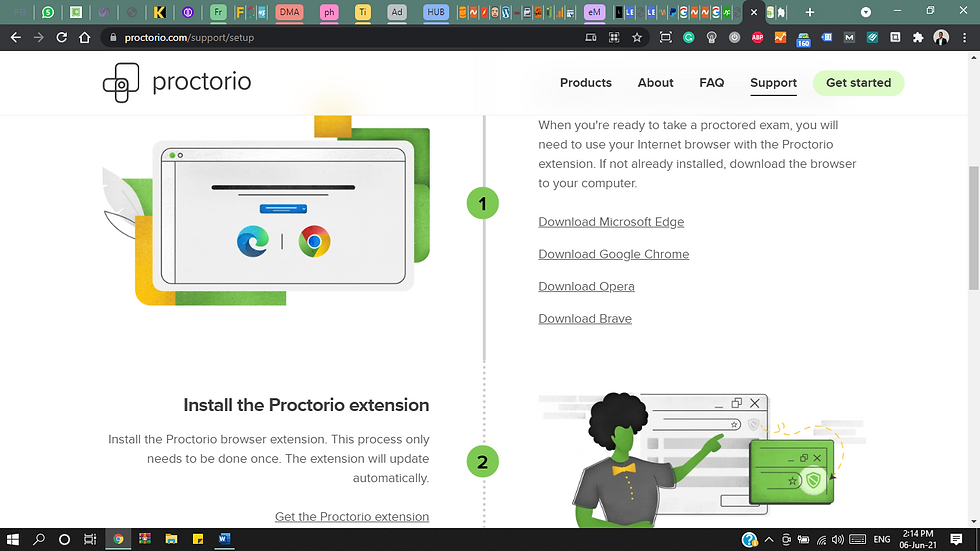980x551 pixels.
Task: Open the Grammarly extension
Action: pyautogui.click(x=689, y=37)
